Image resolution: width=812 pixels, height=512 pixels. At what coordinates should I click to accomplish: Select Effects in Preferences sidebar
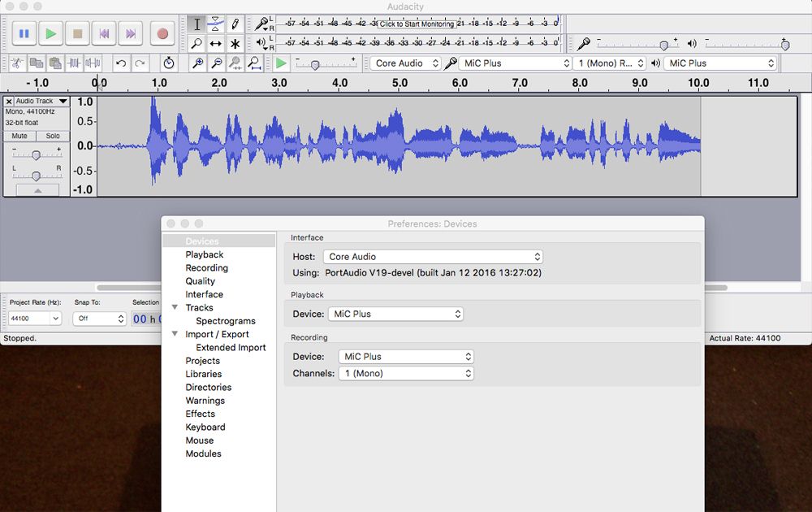tap(200, 414)
